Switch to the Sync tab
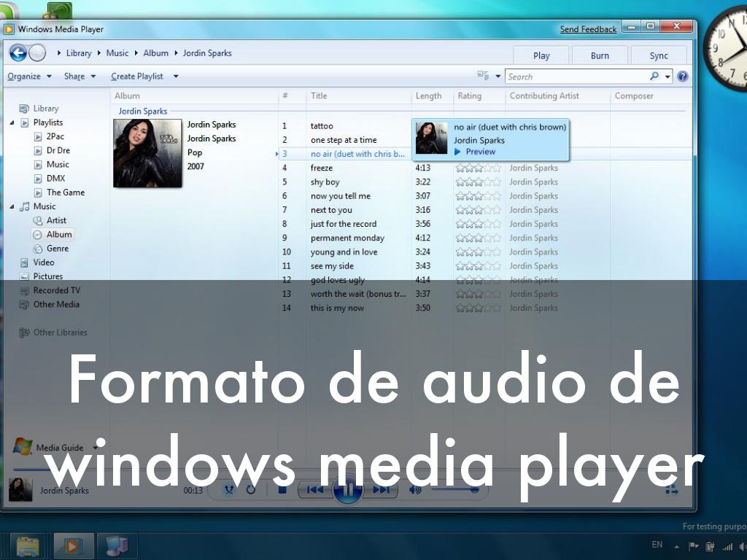The width and height of the screenshot is (747, 560). (x=659, y=55)
